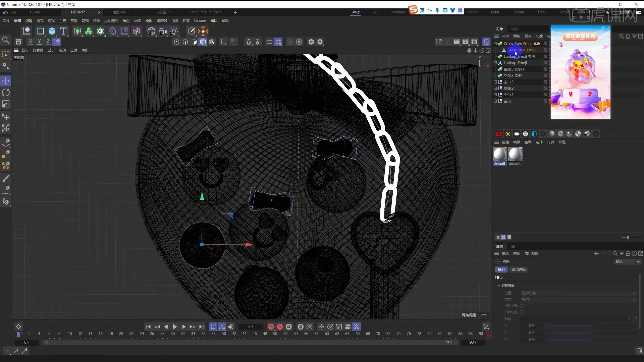Click the green MoGraph cloner icon
644x362 pixels.
(x=89, y=31)
